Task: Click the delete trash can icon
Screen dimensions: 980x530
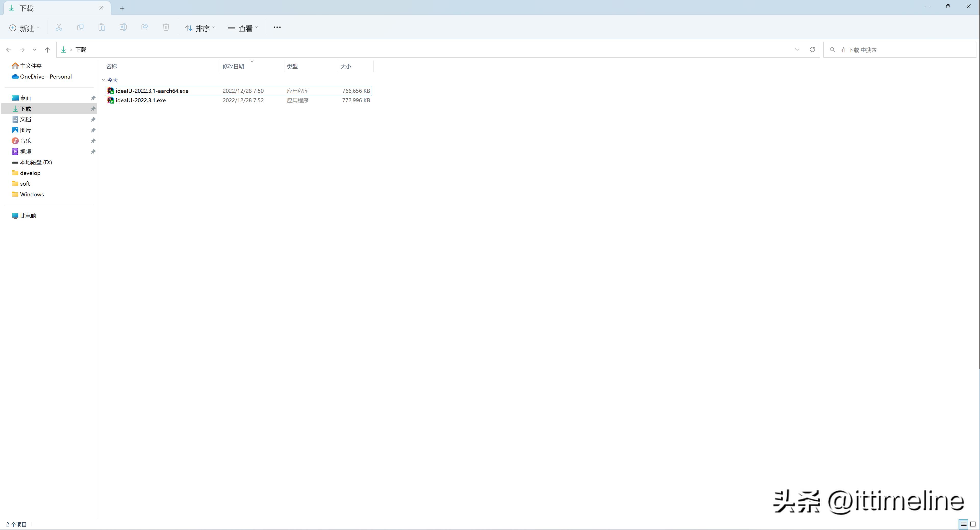Action: pyautogui.click(x=166, y=27)
